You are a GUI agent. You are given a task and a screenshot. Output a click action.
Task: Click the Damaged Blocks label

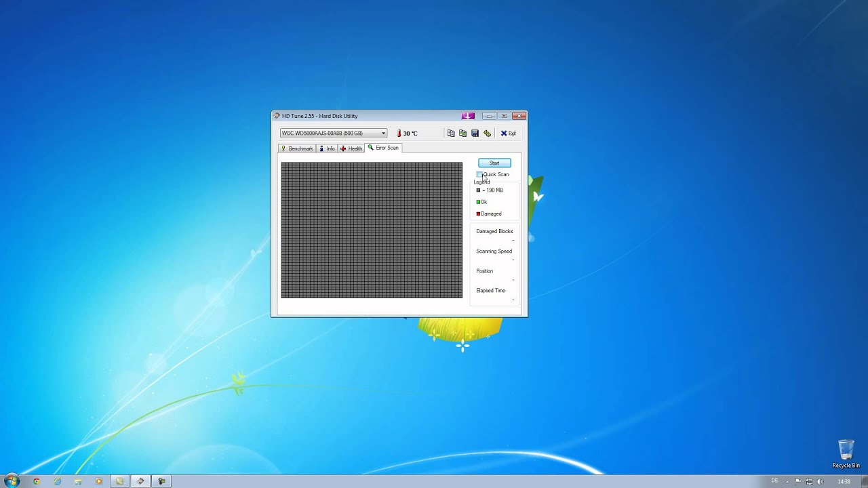tap(494, 232)
